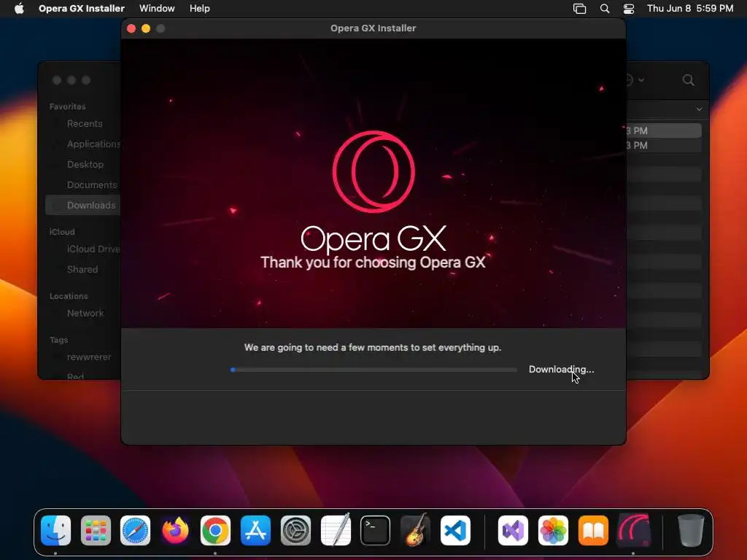The image size is (747, 560).
Task: Open Finder from the Dock
Action: (55, 531)
